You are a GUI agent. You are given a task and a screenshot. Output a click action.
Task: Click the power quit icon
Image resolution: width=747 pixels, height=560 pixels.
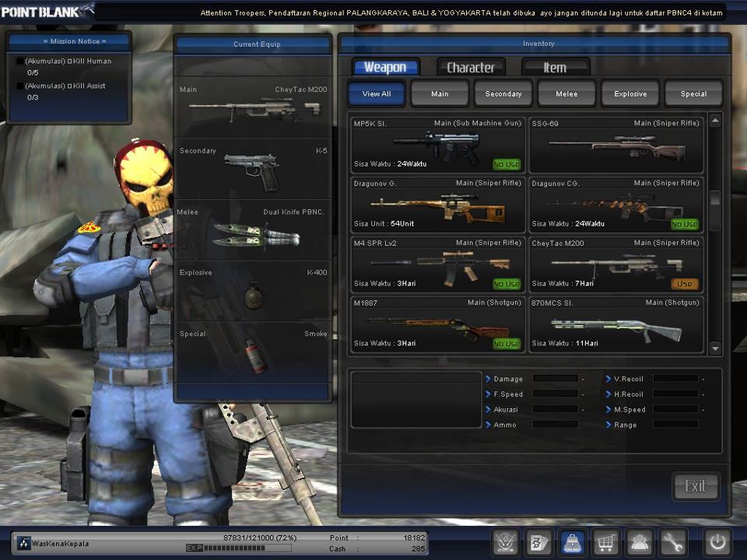pyautogui.click(x=717, y=542)
